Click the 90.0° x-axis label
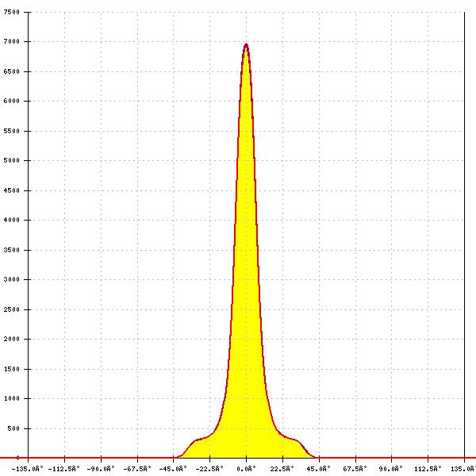This screenshot has height=476, width=476. coord(391,468)
